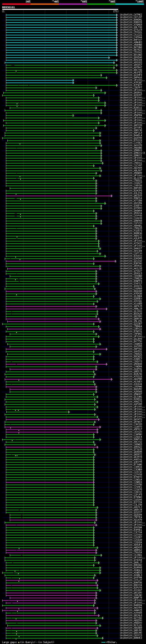Viewport: 146px width, 644px height.
Task: Click query end position label 271
Action: coord(115,11)
